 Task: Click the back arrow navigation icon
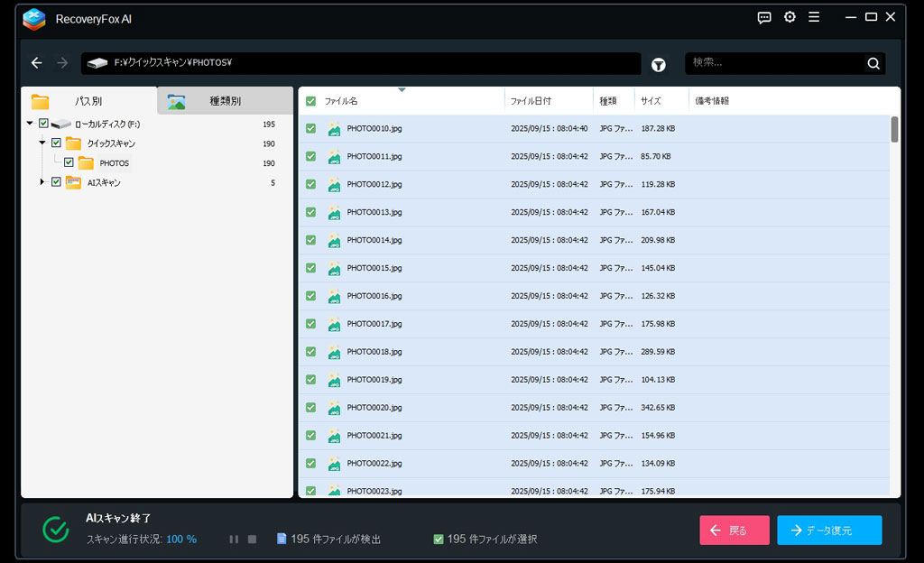36,63
